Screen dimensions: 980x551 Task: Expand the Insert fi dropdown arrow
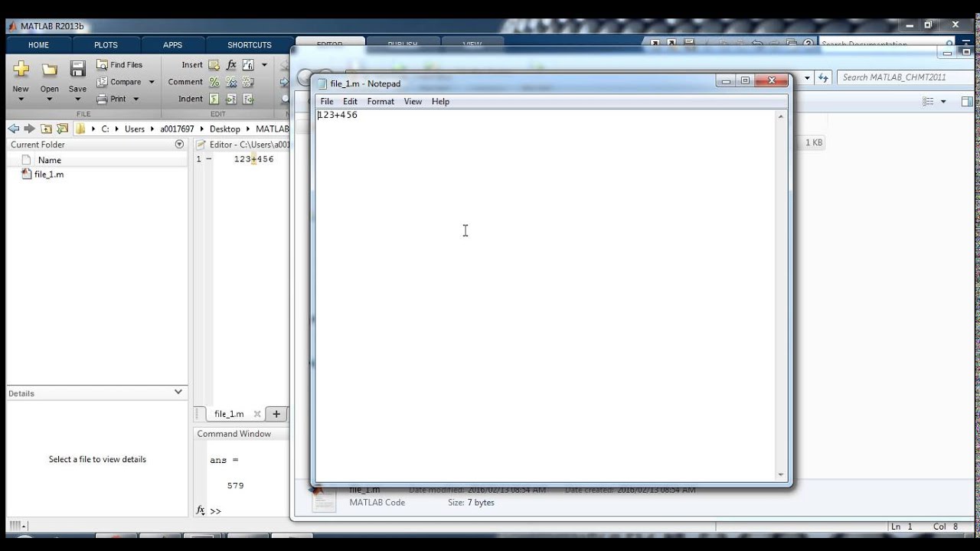pos(264,65)
